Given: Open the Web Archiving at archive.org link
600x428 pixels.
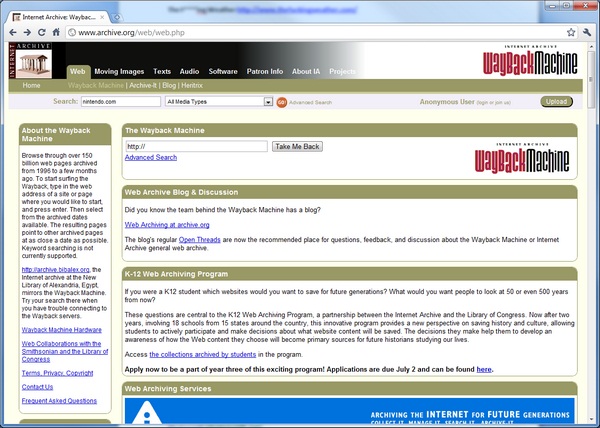Looking at the screenshot, I should tap(167, 225).
